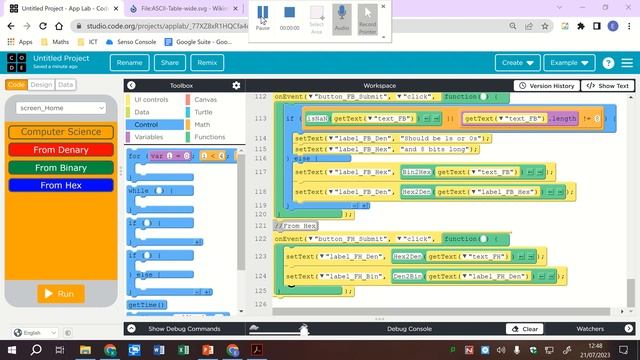The height and width of the screenshot is (360, 640).
Task: Open button_FH_Submit dropdown on line 122
Action: 311,239
